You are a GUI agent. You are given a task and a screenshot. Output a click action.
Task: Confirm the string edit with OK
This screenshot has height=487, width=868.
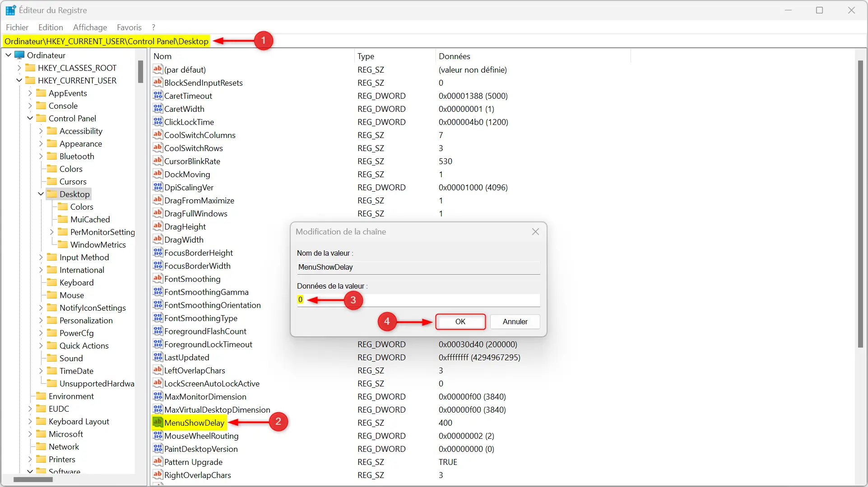[x=460, y=322]
